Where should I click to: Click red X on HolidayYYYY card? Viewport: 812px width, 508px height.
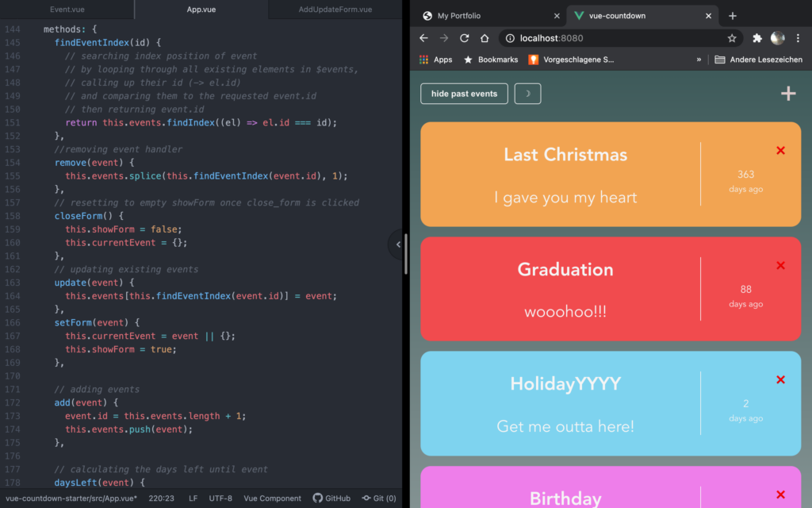click(780, 380)
